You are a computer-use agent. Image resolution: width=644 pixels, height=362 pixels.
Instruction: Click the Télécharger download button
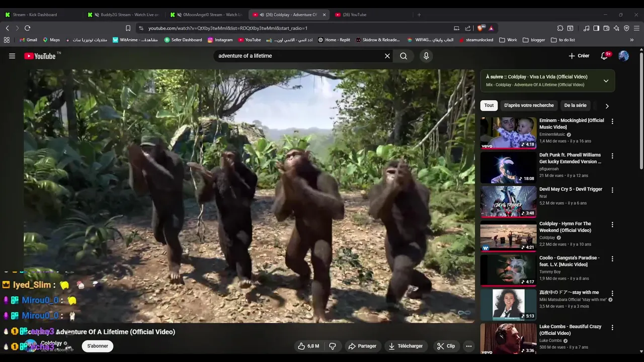point(406,346)
